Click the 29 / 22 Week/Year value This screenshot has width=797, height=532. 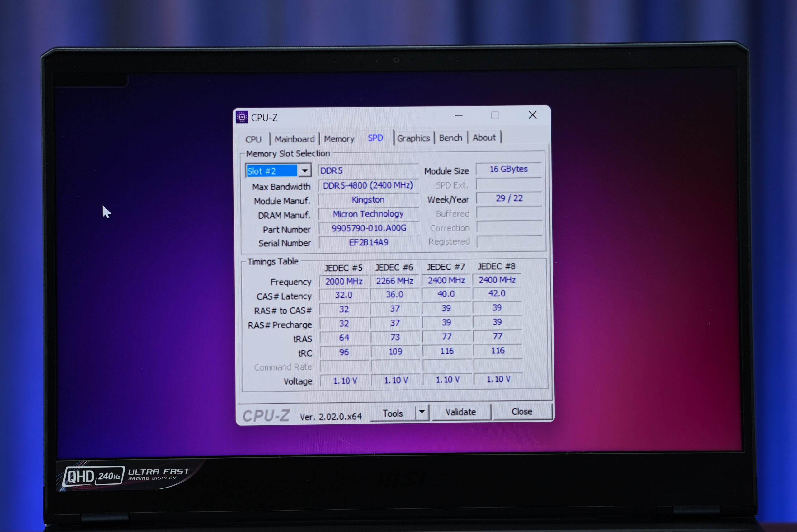click(509, 198)
